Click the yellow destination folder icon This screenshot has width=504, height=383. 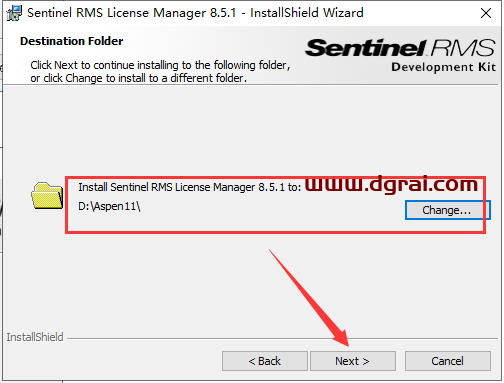pyautogui.click(x=47, y=196)
